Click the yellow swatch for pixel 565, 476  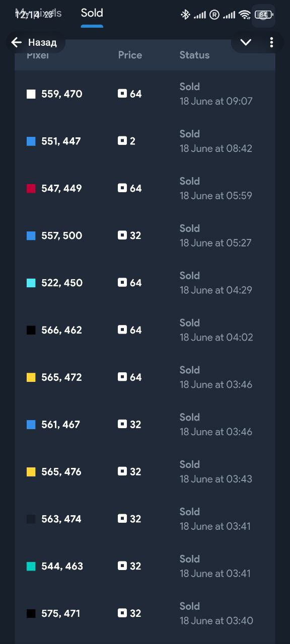31,472
